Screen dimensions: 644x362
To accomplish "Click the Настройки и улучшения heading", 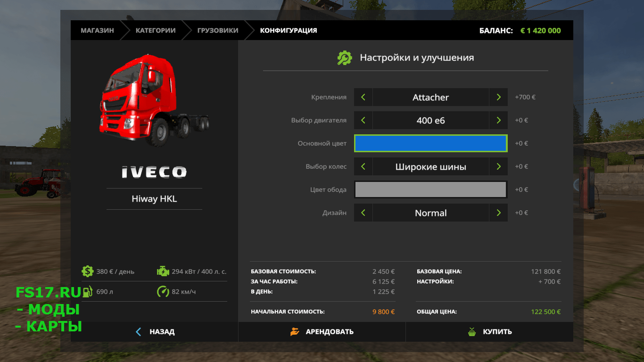I will pyautogui.click(x=417, y=58).
